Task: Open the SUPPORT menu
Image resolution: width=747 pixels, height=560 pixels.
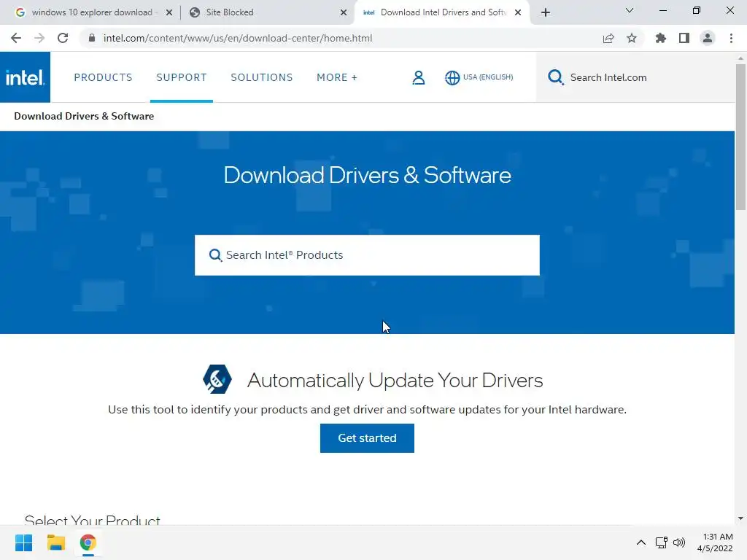Action: tap(182, 77)
